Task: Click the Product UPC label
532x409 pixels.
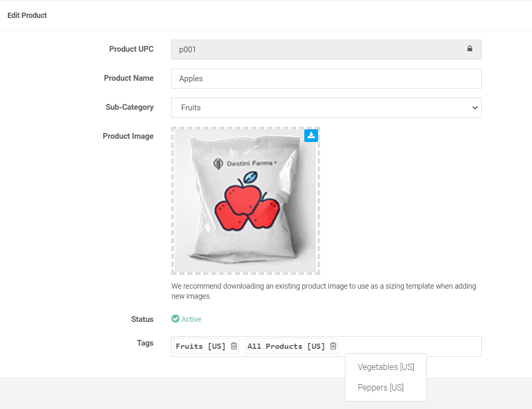Action: click(132, 49)
